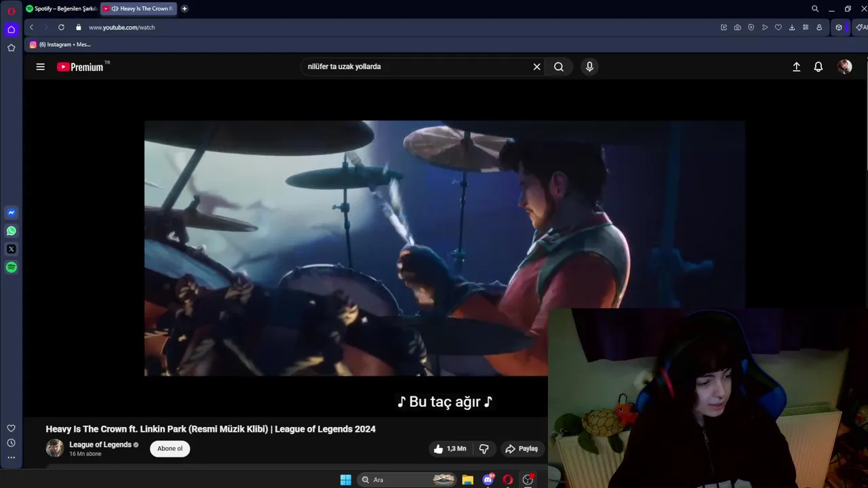Take a snapshot with the camera icon
Viewport: 868px width, 488px height.
click(x=737, y=27)
